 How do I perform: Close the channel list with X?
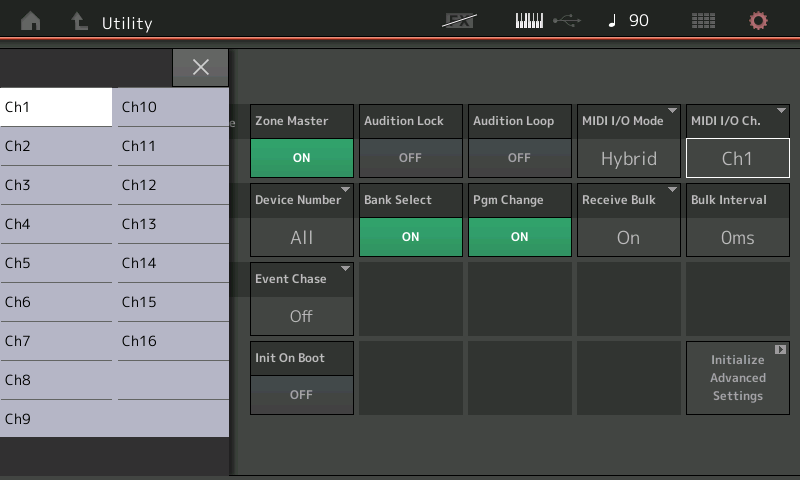pos(200,67)
